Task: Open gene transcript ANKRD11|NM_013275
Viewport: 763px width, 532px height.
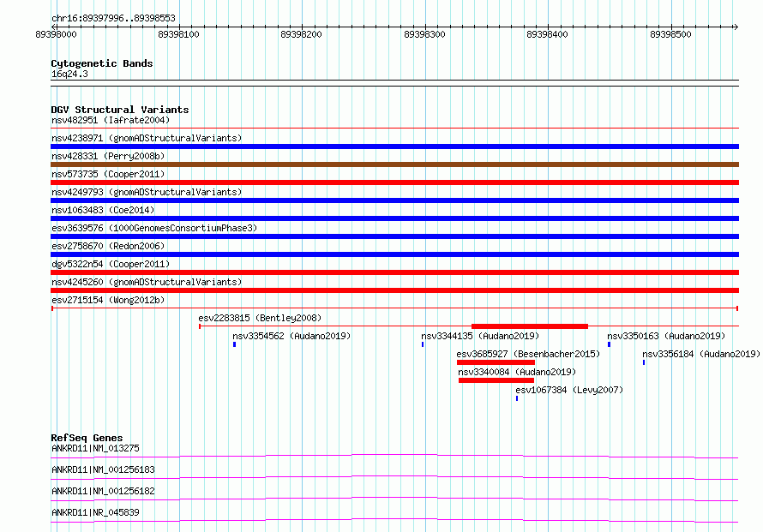Action: (95, 448)
